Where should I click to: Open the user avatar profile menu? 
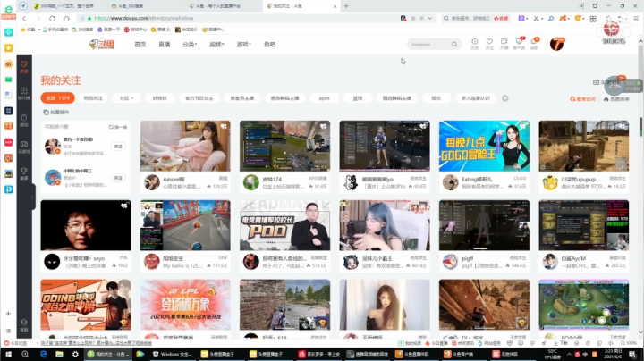[557, 44]
